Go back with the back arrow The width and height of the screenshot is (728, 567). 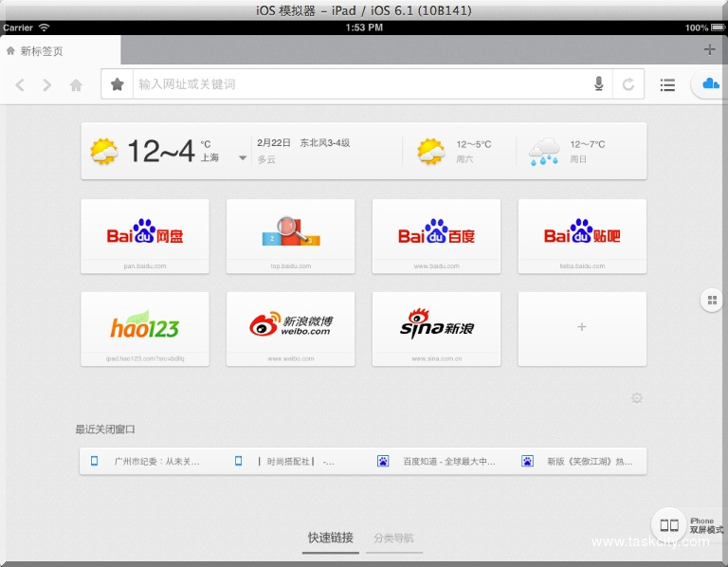(20, 85)
